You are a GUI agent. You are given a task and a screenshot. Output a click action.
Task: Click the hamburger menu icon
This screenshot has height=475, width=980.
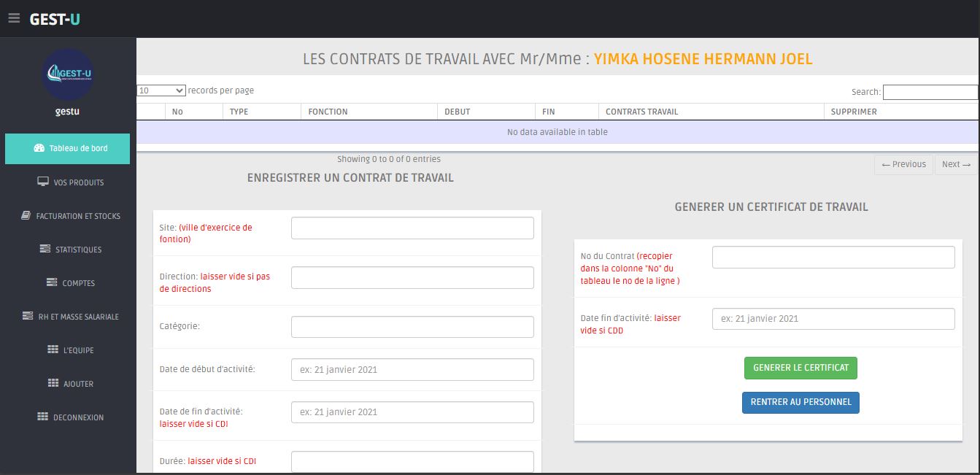click(x=14, y=19)
